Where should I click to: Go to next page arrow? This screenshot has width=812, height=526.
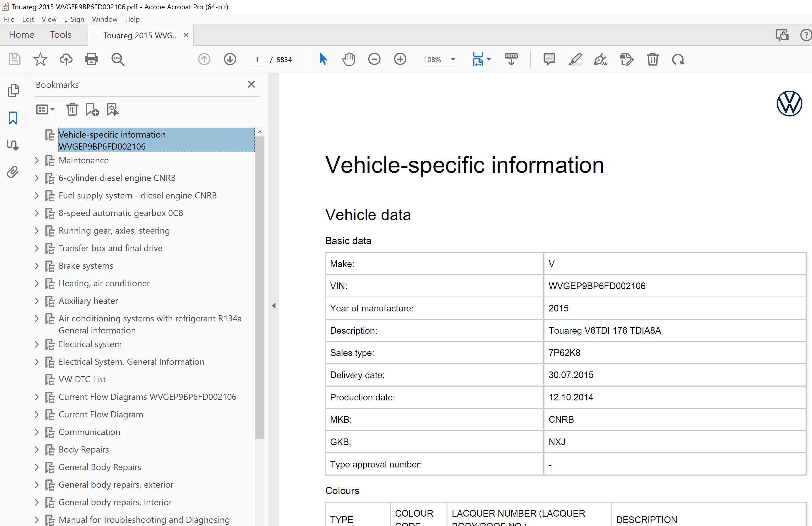(230, 59)
